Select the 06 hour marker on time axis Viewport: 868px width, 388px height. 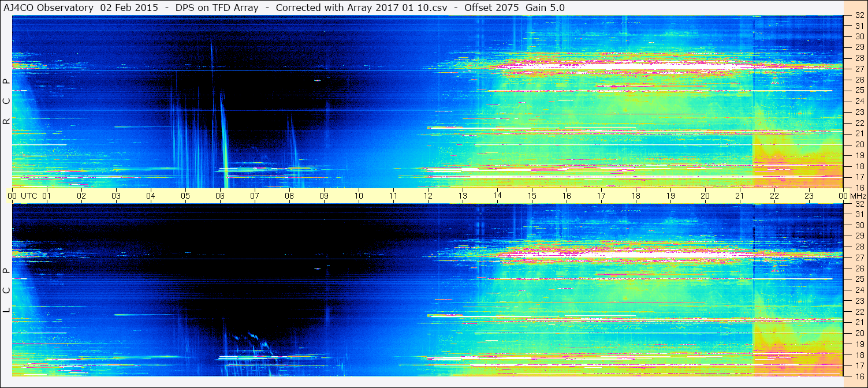(x=220, y=196)
